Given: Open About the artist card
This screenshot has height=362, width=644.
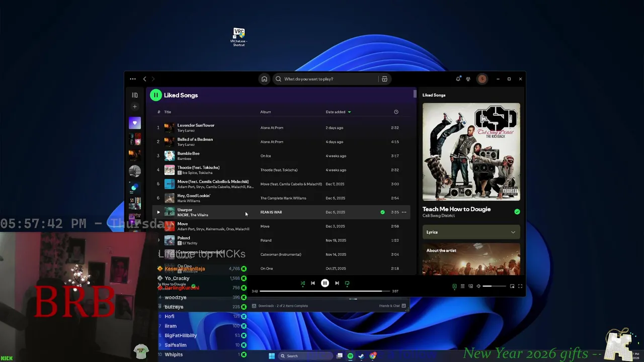Looking at the screenshot, I should click(471, 259).
